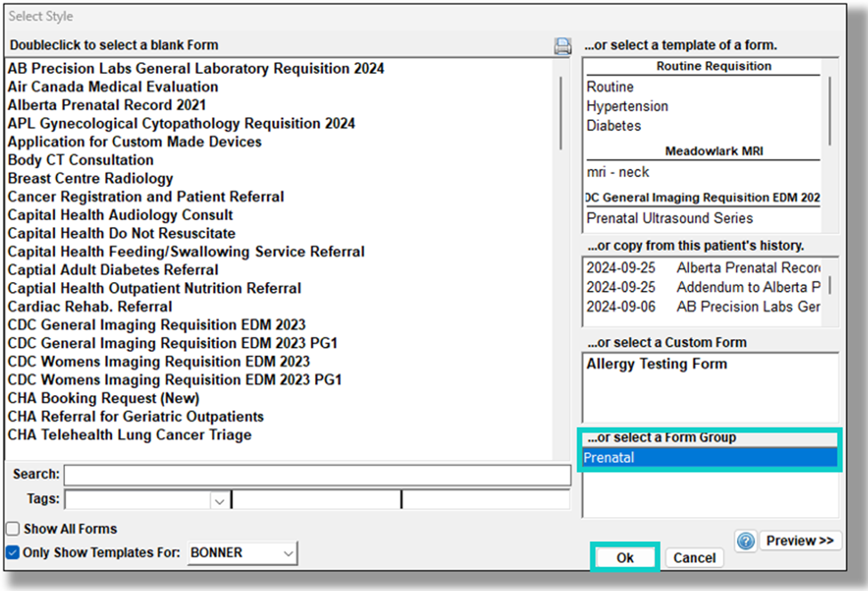868x591 pixels.
Task: Toggle the Show All Forms checkbox
Action: (12, 529)
